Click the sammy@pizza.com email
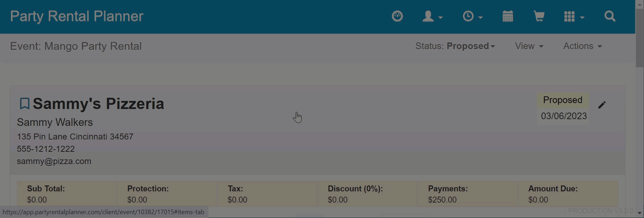The height and width of the screenshot is (218, 644). coord(54,161)
